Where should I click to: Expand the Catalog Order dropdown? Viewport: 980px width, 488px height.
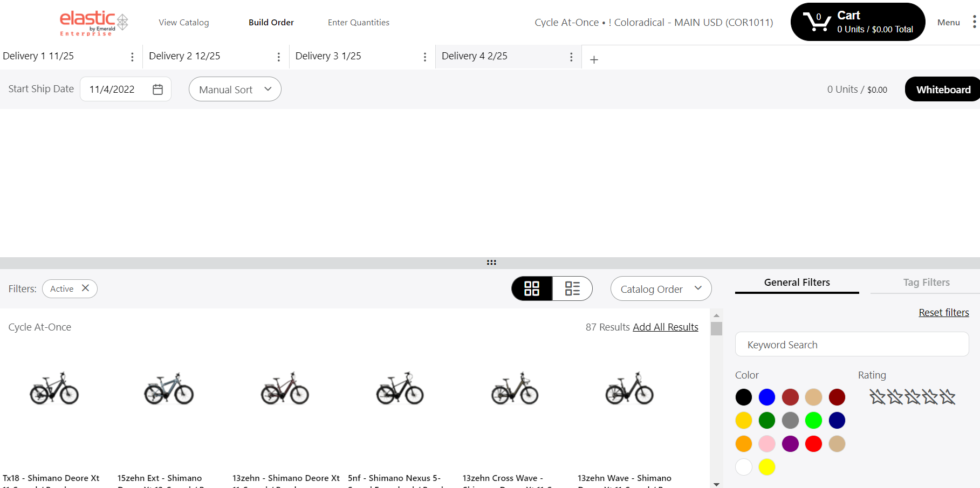point(661,289)
